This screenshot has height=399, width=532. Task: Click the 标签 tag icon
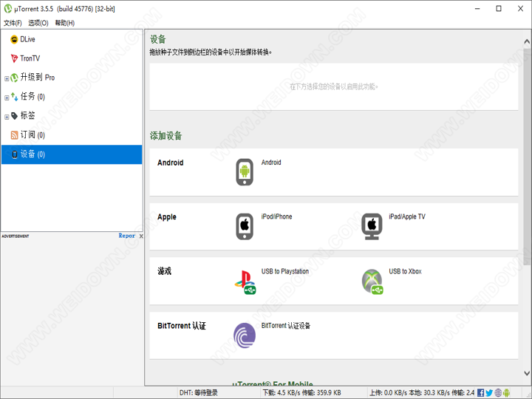[x=14, y=116]
